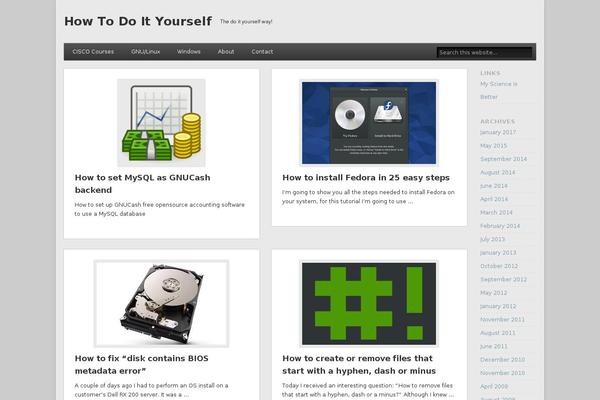Open the June 2014 archive
The width and height of the screenshot is (600, 400).
(x=494, y=186)
